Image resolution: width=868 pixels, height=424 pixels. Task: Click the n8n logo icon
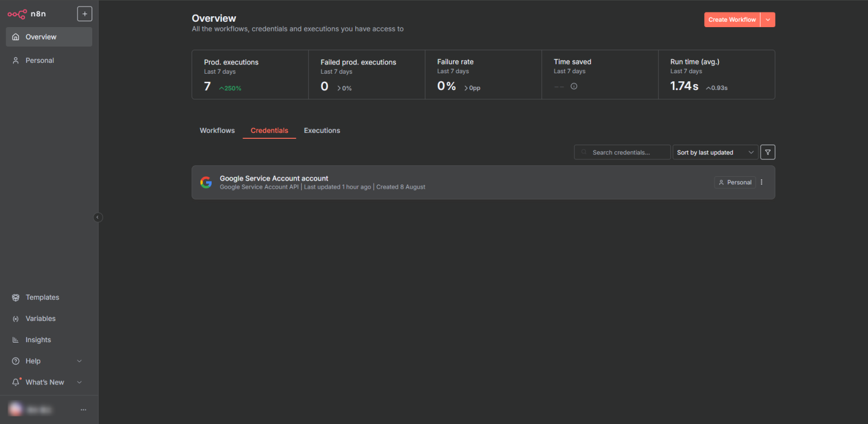pos(17,14)
